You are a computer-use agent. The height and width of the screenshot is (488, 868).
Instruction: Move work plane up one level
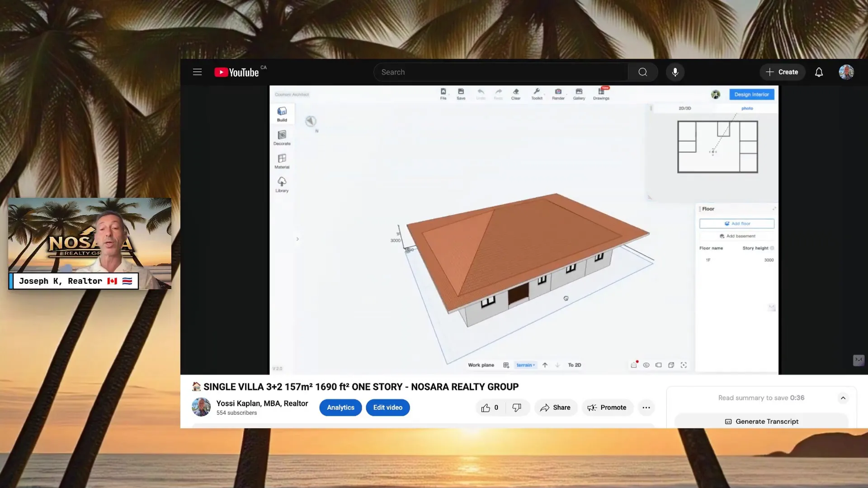[x=545, y=365]
